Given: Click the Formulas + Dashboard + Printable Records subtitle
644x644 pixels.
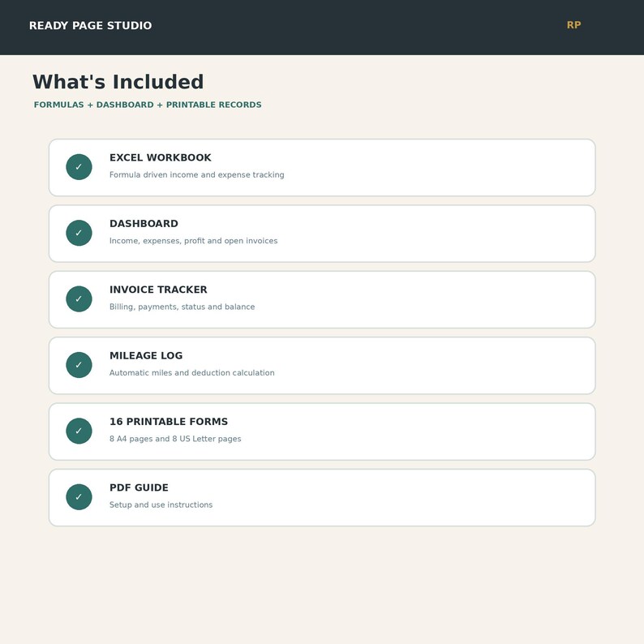Looking at the screenshot, I should pos(148,105).
